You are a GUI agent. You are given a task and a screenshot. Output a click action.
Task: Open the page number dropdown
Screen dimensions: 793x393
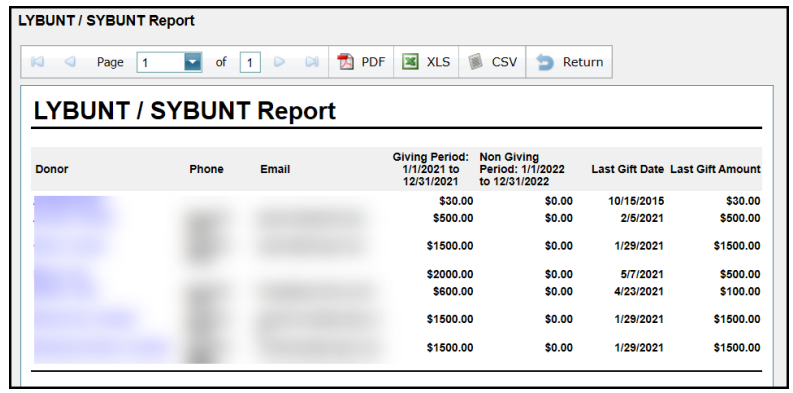click(193, 62)
